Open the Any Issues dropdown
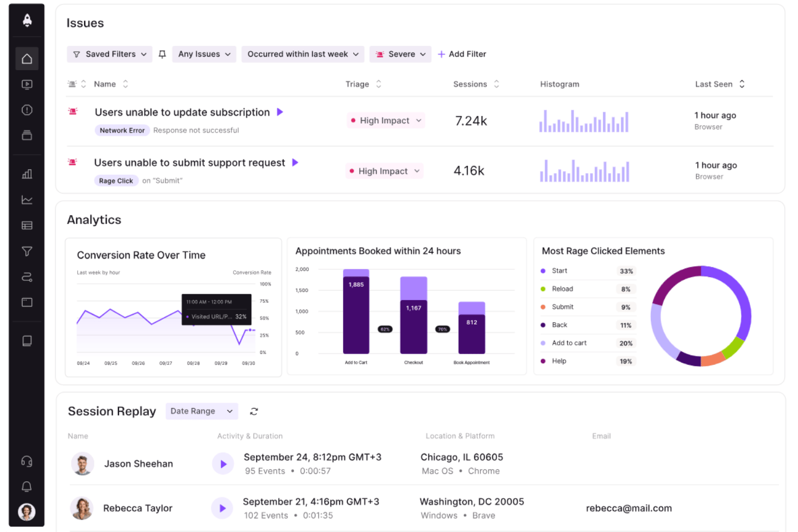This screenshot has height=532, width=798. pos(204,54)
